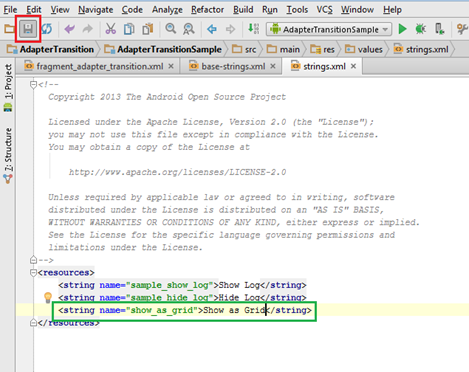The width and height of the screenshot is (469, 372).
Task: Collapse the license comment fold marker
Action: click(33, 85)
